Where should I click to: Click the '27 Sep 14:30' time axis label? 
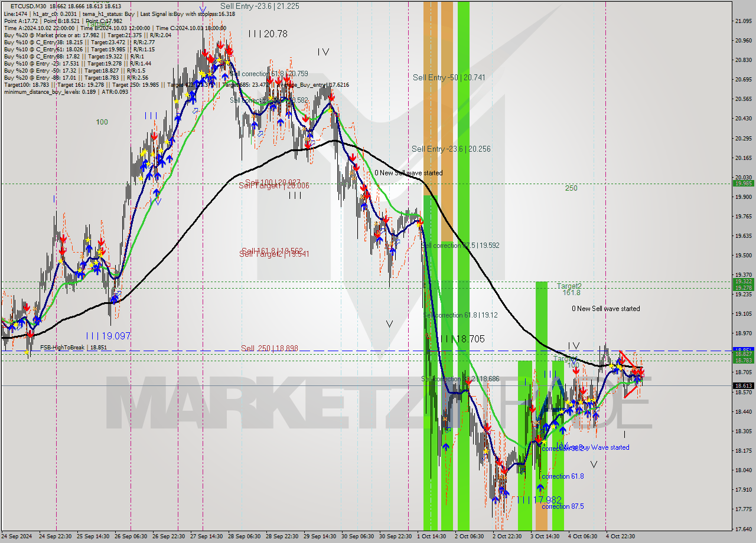tap(206, 537)
